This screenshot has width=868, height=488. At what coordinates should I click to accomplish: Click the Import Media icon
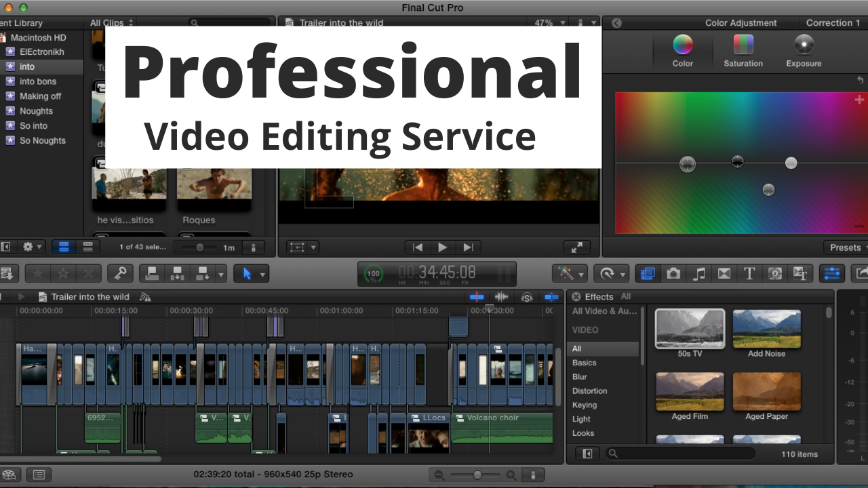tap(9, 273)
